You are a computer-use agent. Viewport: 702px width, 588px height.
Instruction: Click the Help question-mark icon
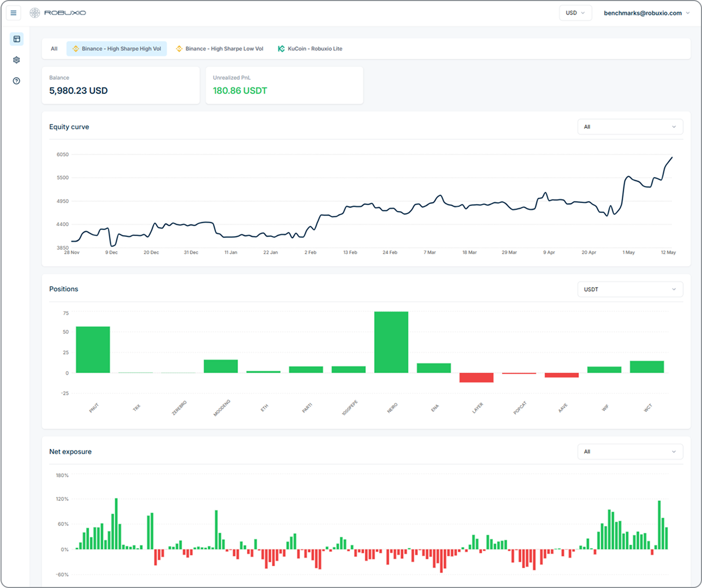[16, 81]
